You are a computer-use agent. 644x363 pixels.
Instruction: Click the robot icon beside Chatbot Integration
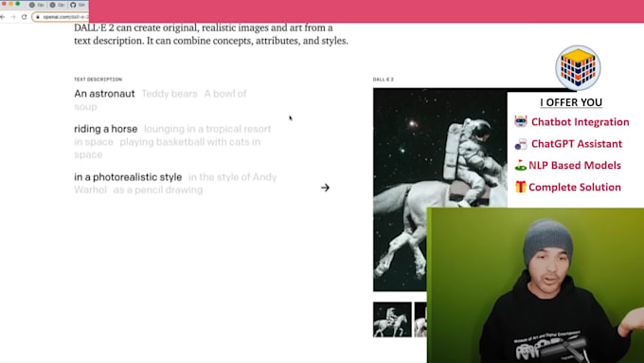point(521,121)
